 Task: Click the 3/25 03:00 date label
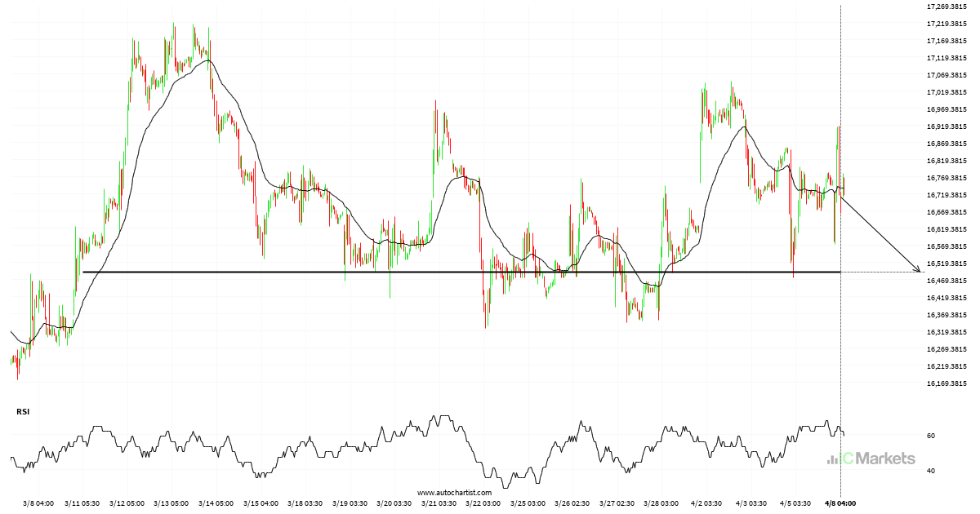click(x=526, y=504)
